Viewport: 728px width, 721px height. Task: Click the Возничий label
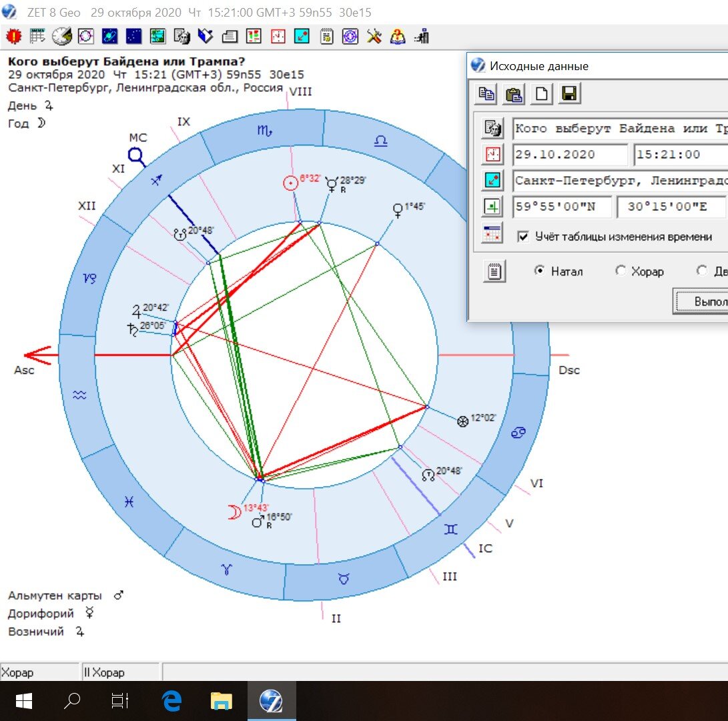point(36,632)
